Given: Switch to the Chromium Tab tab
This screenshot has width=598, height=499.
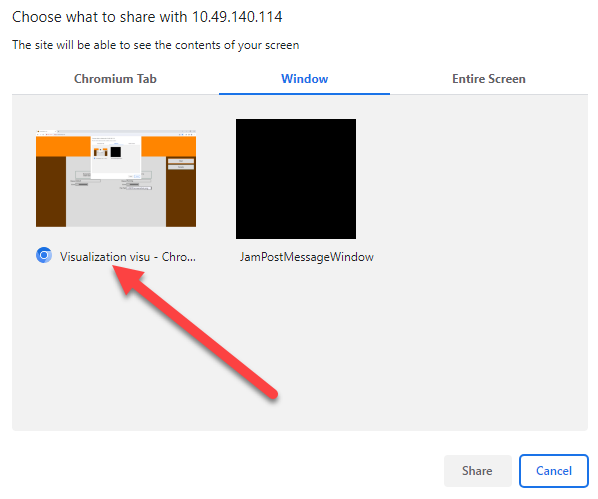Looking at the screenshot, I should click(x=115, y=79).
